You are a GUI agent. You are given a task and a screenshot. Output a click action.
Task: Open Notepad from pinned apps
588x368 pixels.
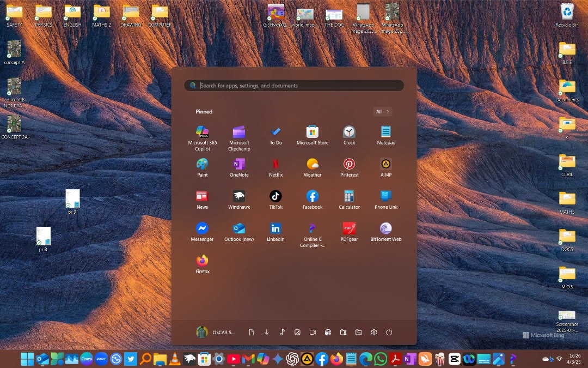click(386, 135)
